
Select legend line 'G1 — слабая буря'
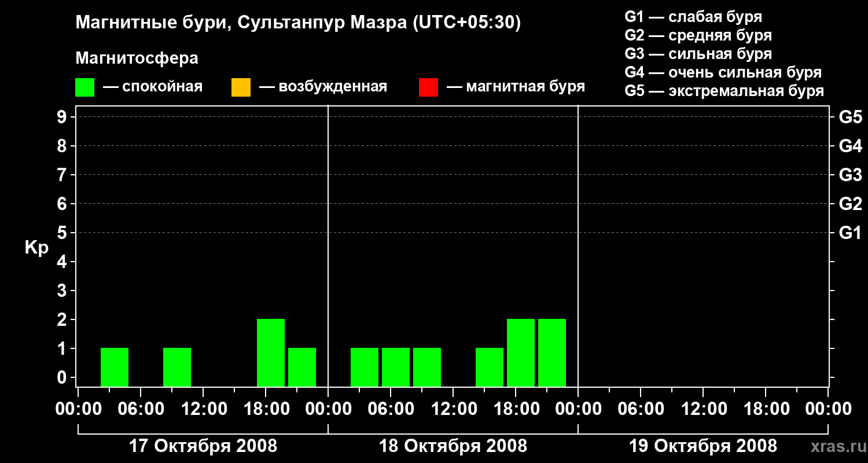pyautogui.click(x=693, y=17)
